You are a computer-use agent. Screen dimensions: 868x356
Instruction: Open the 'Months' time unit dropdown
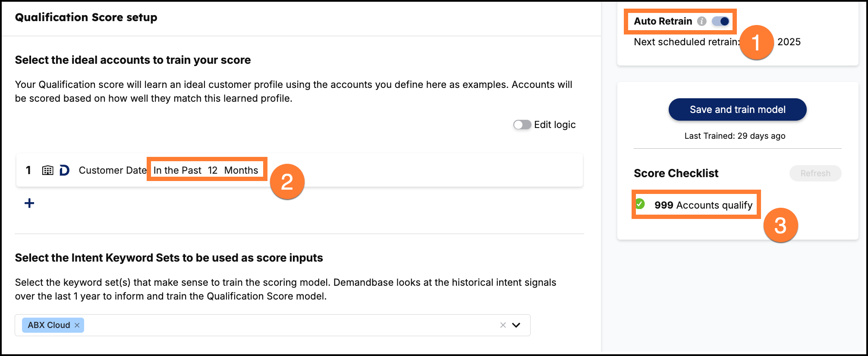pos(241,170)
